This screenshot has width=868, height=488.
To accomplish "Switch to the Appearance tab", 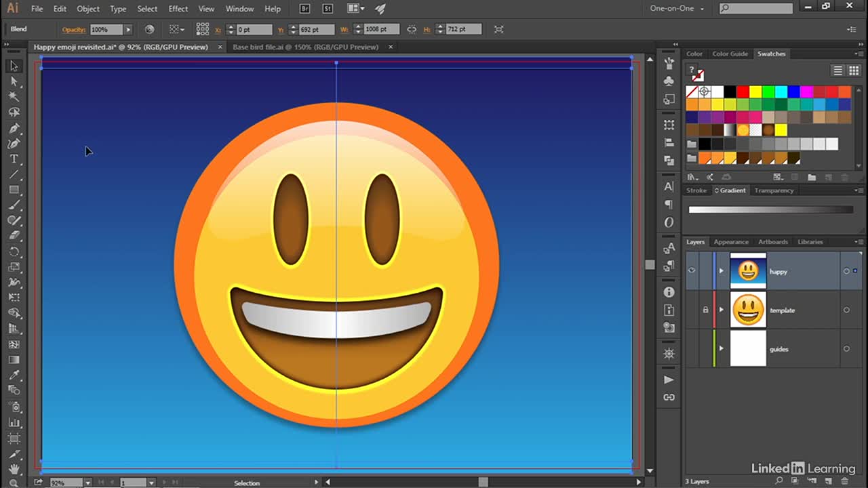I will (x=731, y=242).
